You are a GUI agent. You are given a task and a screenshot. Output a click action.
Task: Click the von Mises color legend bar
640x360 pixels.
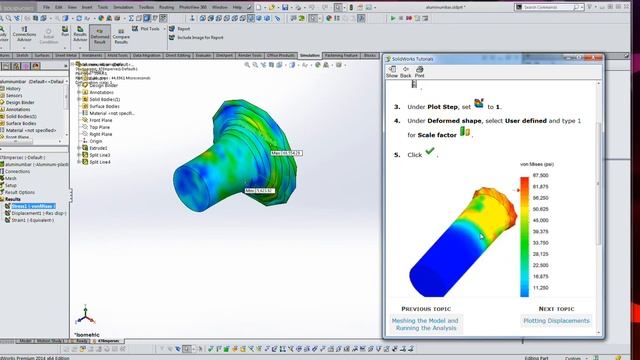coord(524,237)
